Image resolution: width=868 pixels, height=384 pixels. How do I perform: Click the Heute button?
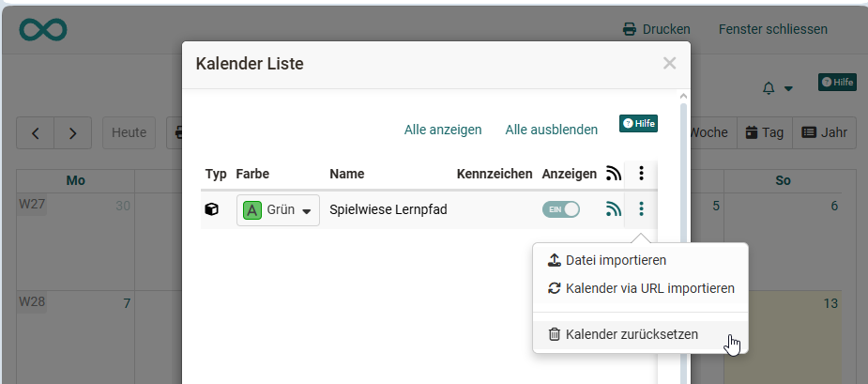(x=129, y=133)
